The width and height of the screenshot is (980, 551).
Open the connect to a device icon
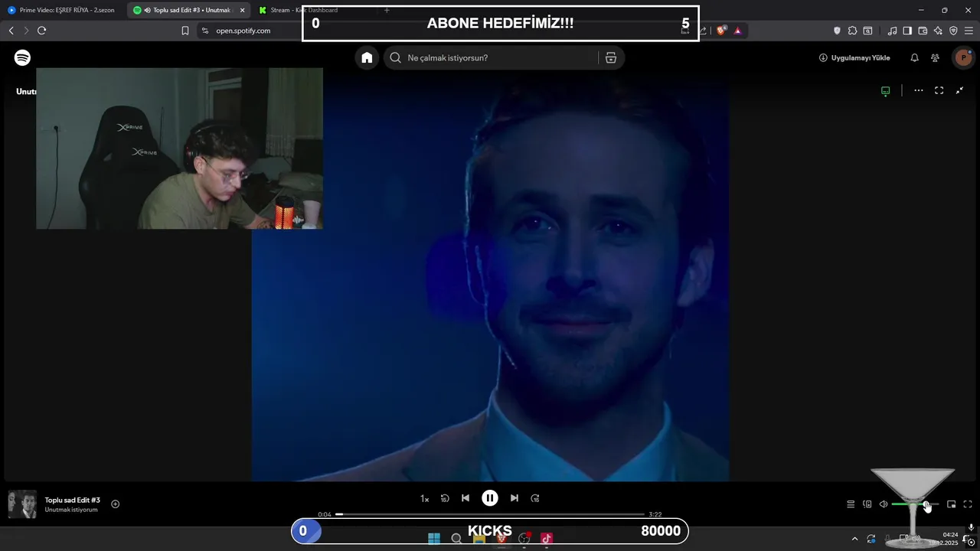tap(867, 504)
